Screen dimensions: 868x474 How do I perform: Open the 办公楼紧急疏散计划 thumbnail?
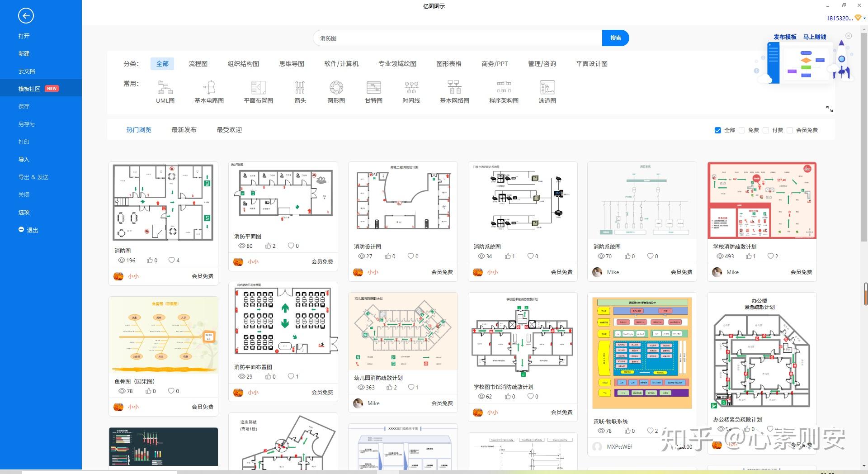762,352
